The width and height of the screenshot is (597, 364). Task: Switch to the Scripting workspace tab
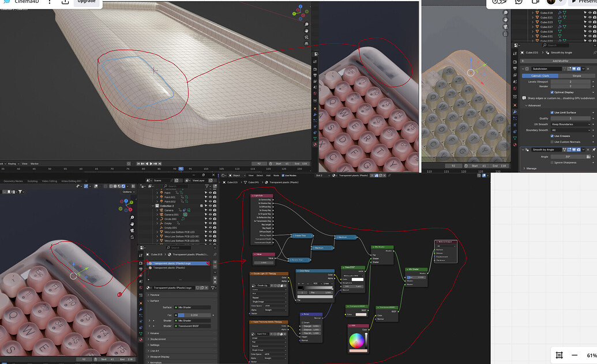[x=32, y=181]
